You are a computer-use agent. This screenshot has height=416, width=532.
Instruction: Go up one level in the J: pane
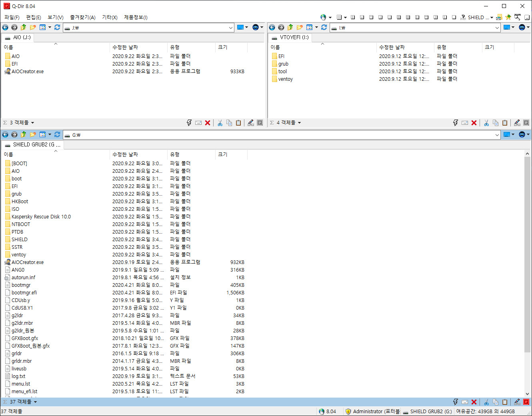point(23,28)
